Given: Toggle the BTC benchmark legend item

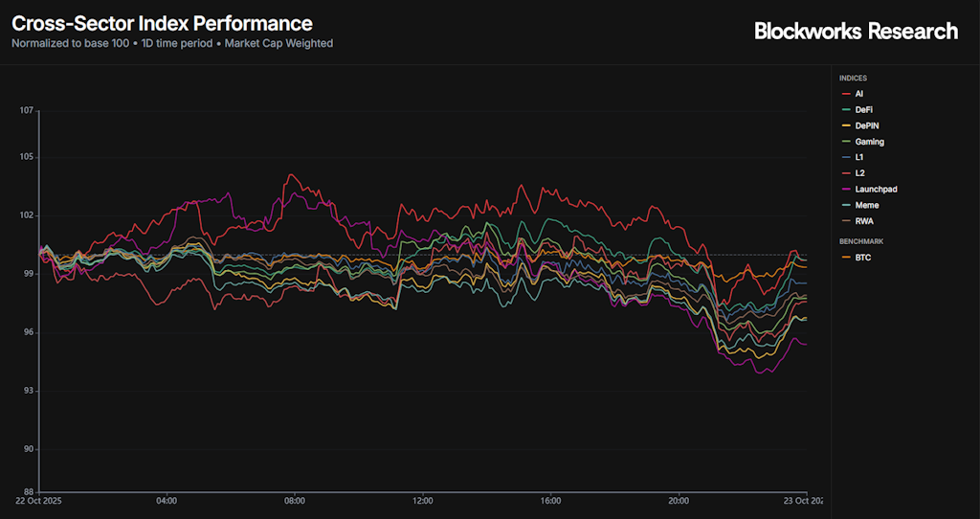Looking at the screenshot, I should point(863,258).
